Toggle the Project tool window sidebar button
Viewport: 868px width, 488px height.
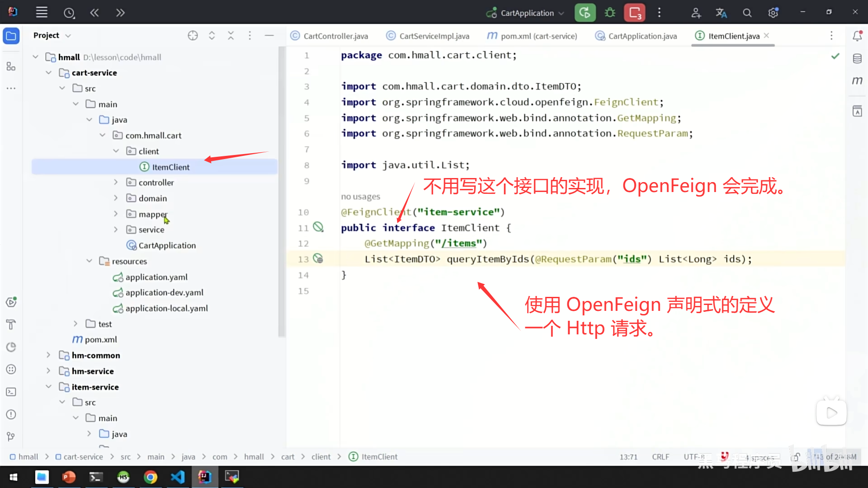coord(11,36)
